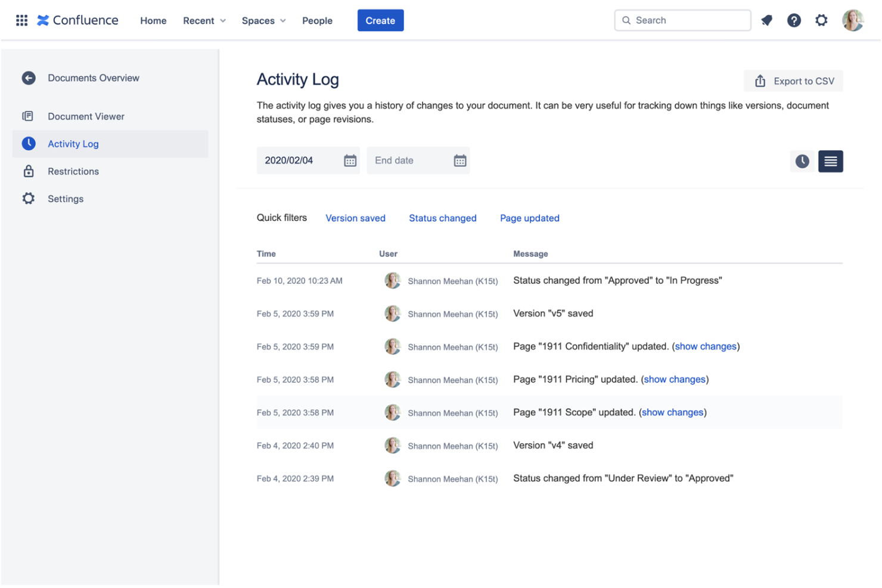This screenshot has width=882, height=588.
Task: Open the calendar picker for the start date
Action: 350,160
